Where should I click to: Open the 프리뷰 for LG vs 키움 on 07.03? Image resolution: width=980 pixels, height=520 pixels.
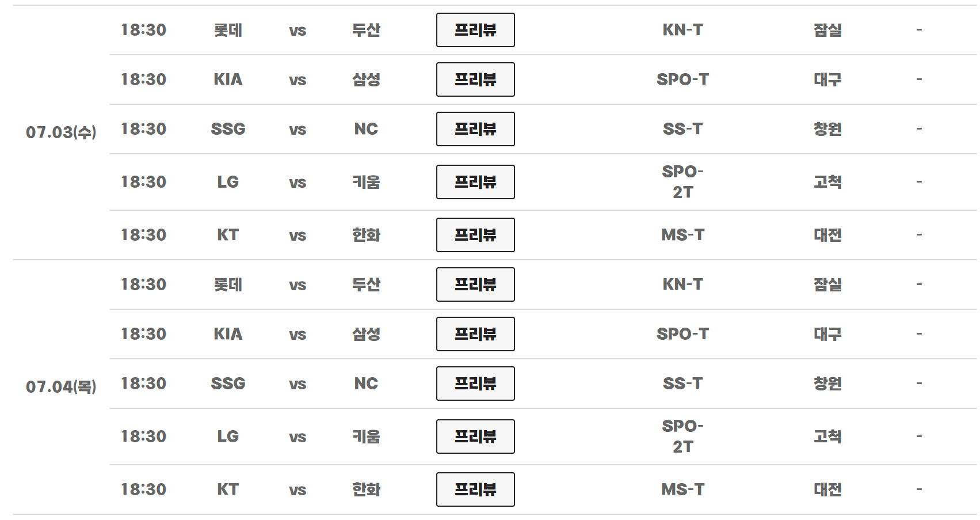475,181
